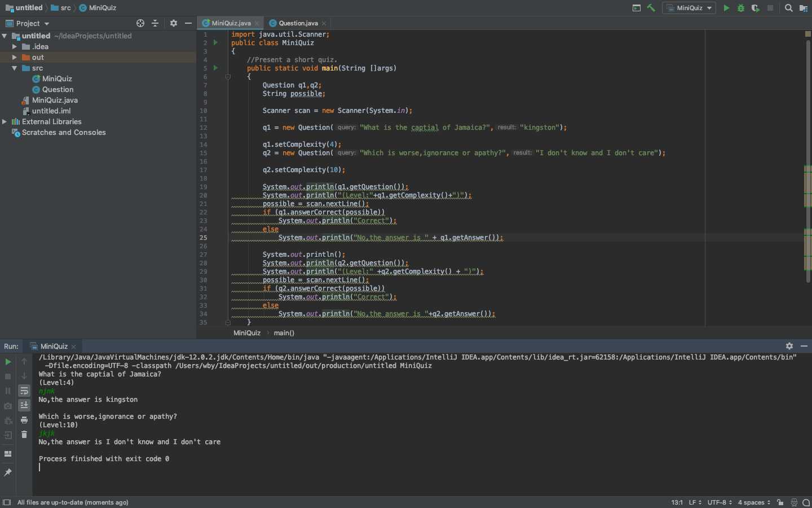The width and height of the screenshot is (812, 508).
Task: Collapse the main method fold marker at line 6
Action: point(228,77)
